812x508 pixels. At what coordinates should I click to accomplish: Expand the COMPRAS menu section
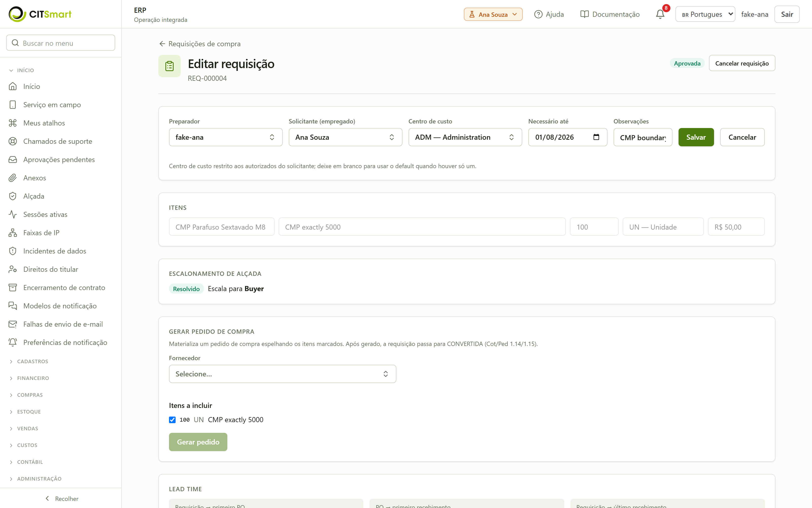pos(26,395)
